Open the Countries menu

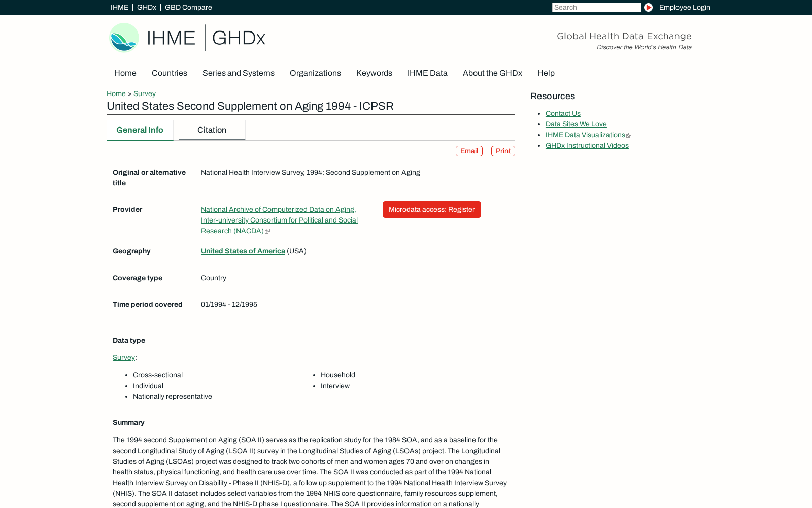tap(170, 73)
